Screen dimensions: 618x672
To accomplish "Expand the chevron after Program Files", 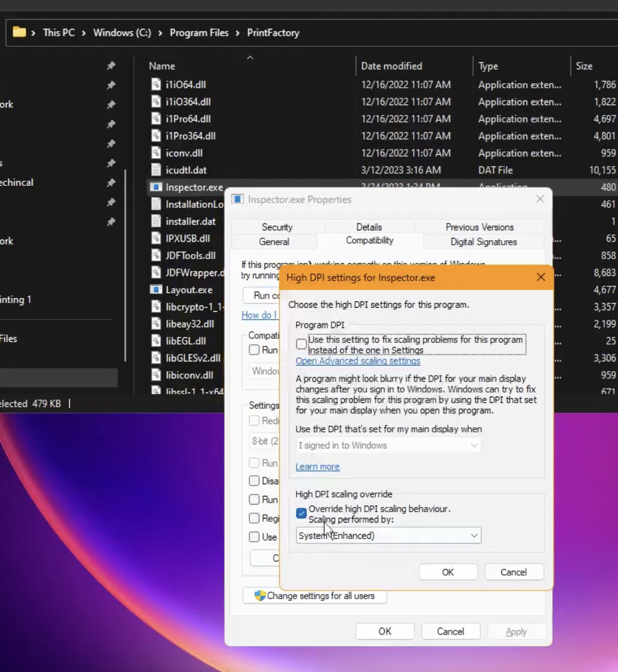I will pos(237,33).
